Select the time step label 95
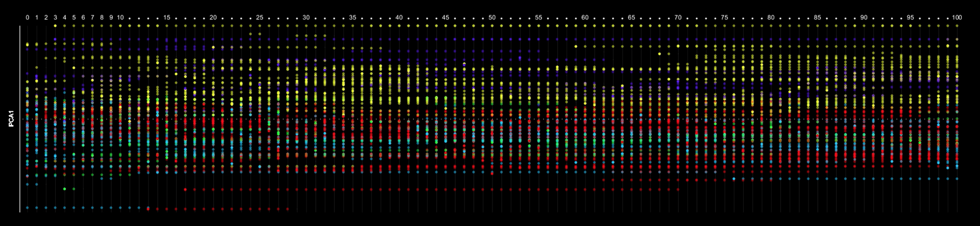Screen dimensions: 980x226 (910, 18)
